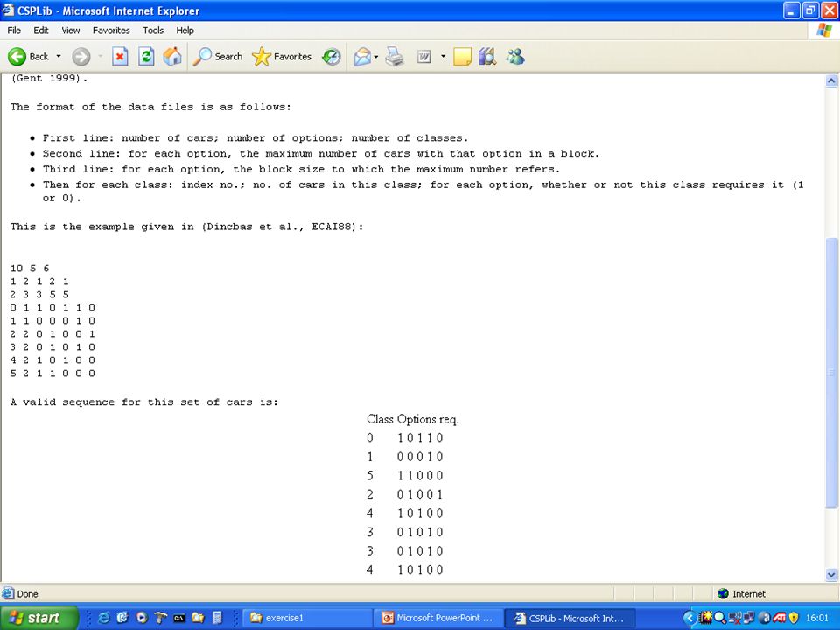Screen dimensions: 840x630
Task: Expand the Mail dropdown arrow
Action: (376, 56)
